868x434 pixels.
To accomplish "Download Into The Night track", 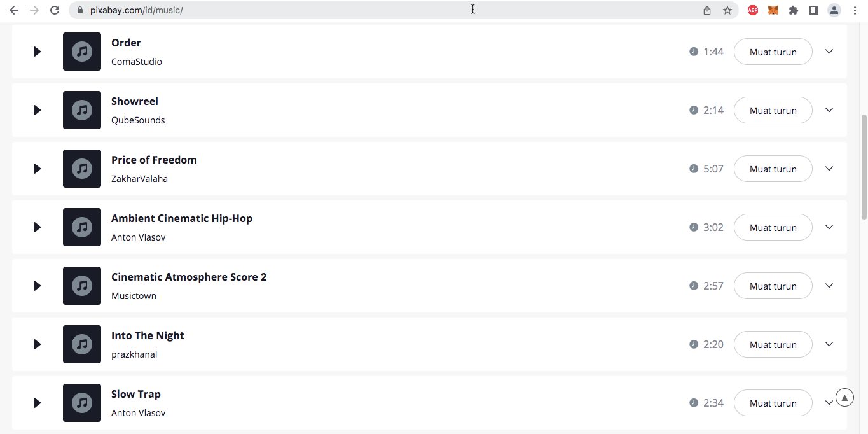I will point(773,344).
